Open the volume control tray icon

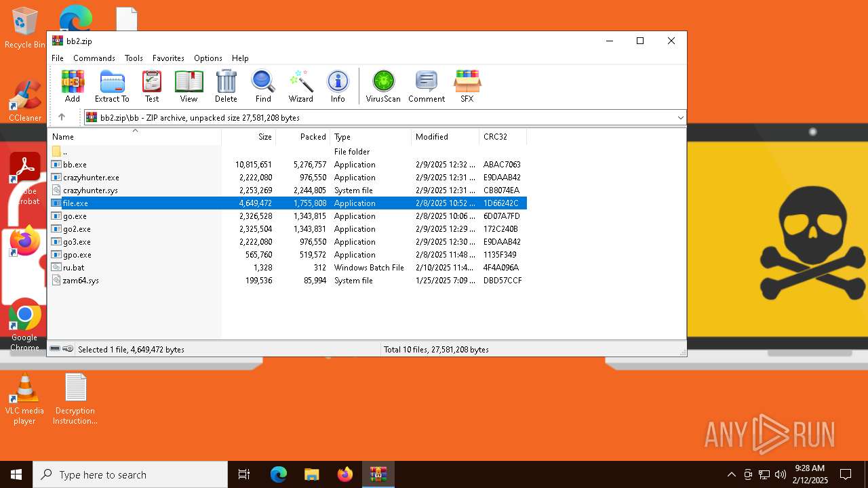781,474
